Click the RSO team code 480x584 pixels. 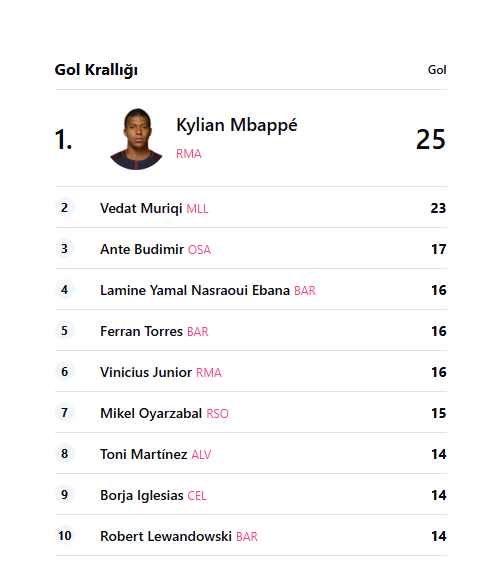click(x=217, y=413)
